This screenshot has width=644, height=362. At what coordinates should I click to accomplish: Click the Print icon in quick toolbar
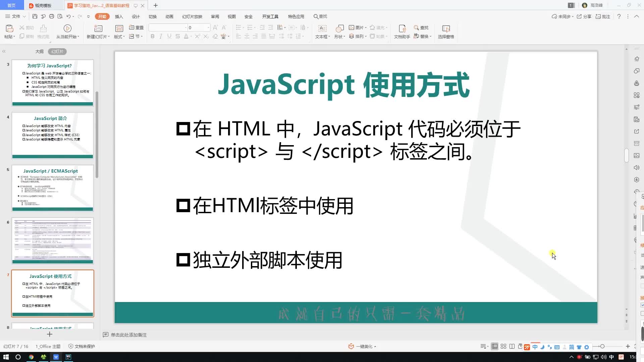[x=52, y=16]
